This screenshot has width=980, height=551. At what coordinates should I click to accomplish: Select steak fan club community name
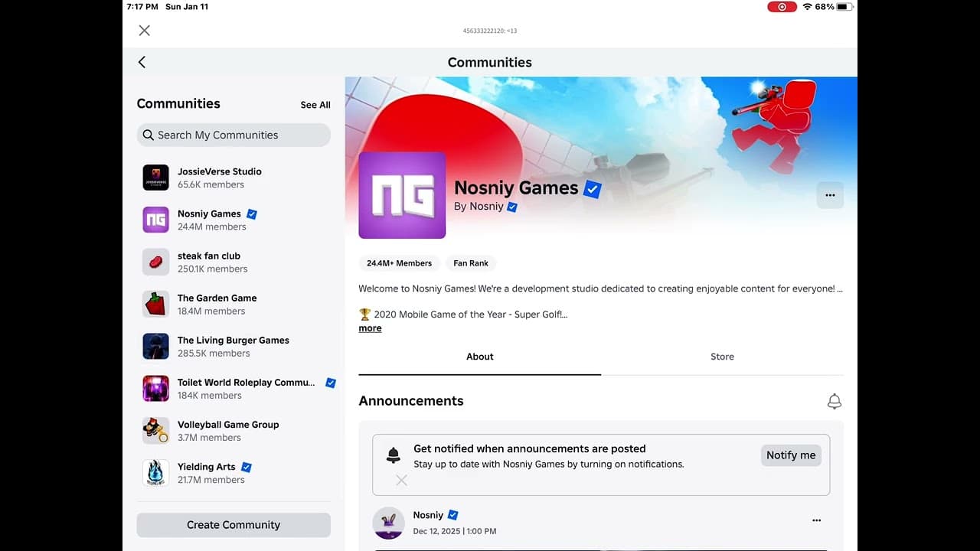click(209, 256)
